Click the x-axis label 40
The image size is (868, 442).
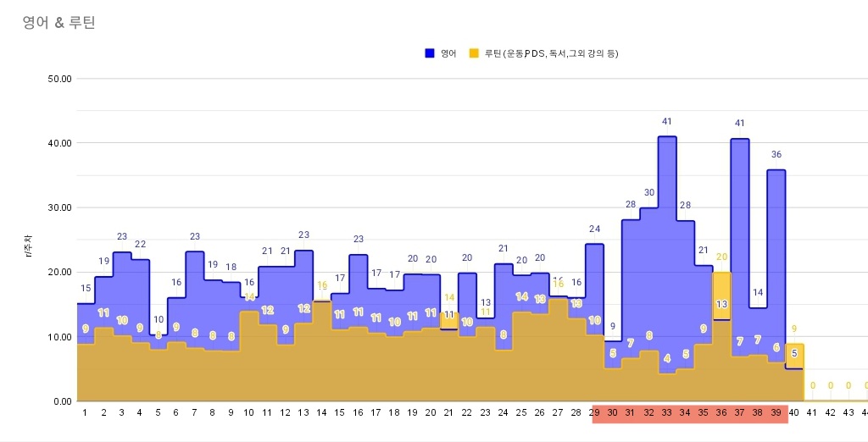coord(794,412)
